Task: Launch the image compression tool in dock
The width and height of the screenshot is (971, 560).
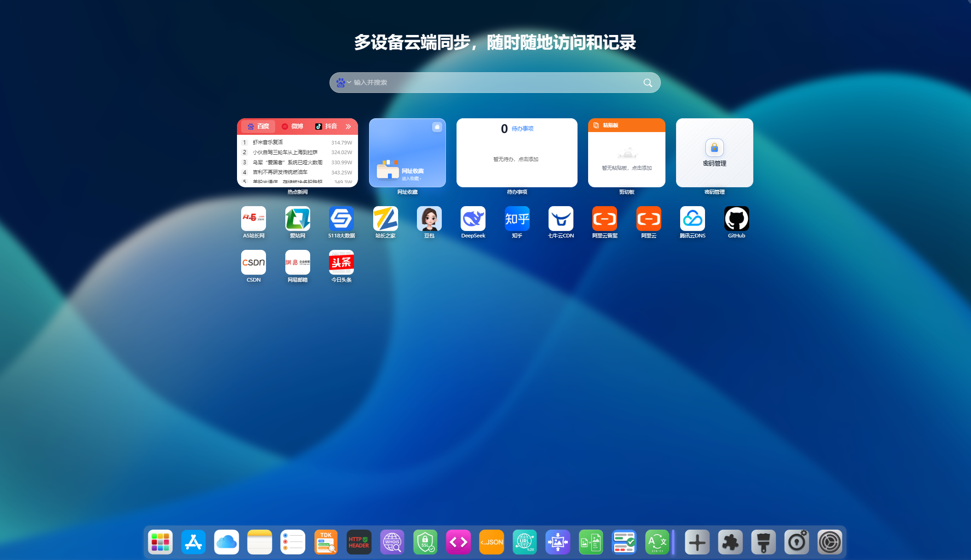Action: point(558,542)
